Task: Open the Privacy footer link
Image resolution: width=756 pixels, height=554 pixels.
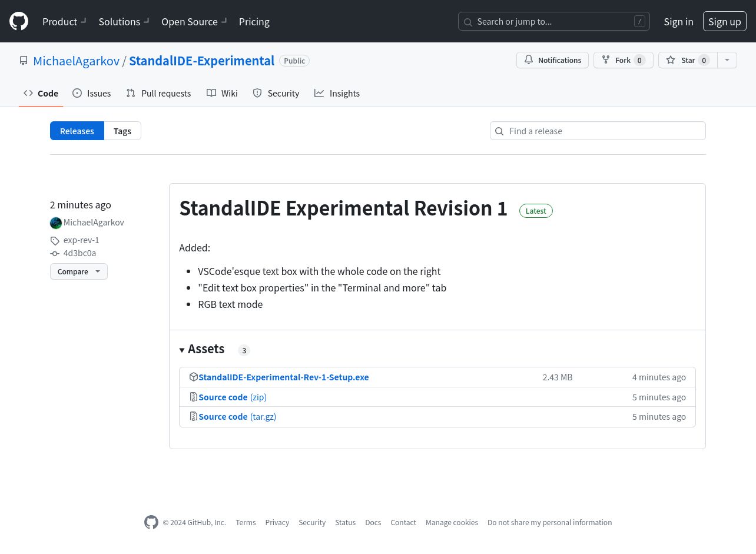Action: (x=277, y=522)
